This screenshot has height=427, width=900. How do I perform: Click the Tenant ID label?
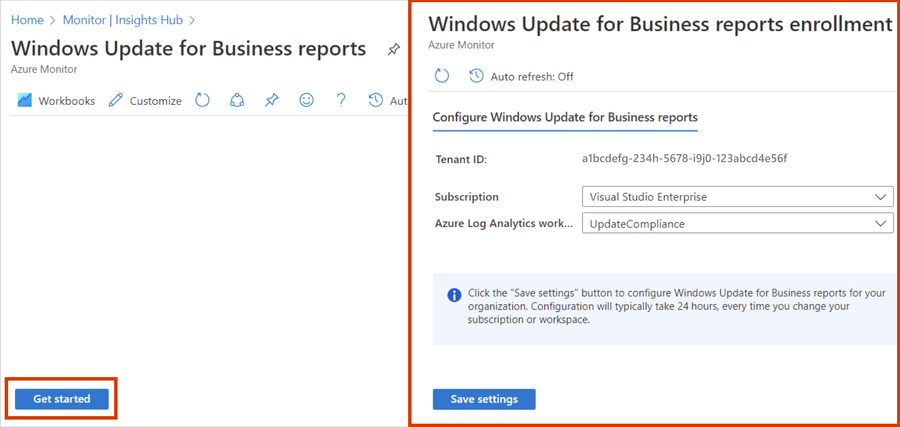[461, 160]
